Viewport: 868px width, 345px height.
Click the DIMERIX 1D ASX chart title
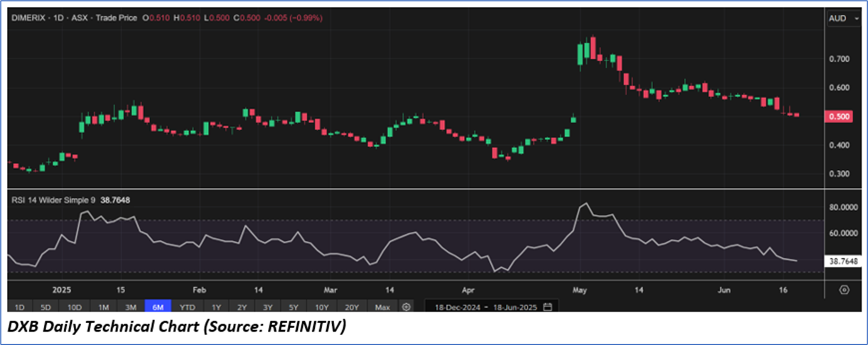(74, 18)
